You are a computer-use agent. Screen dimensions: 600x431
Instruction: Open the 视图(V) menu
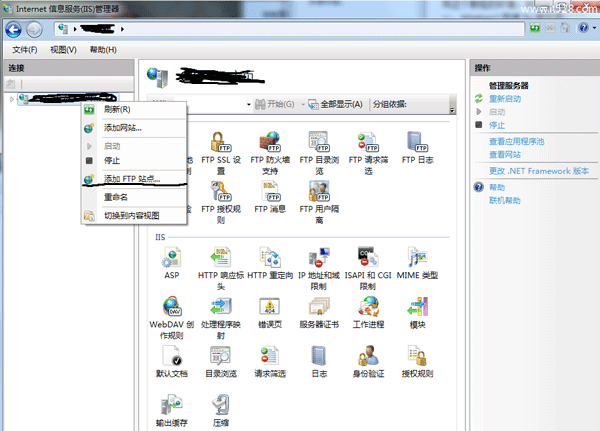coord(63,50)
